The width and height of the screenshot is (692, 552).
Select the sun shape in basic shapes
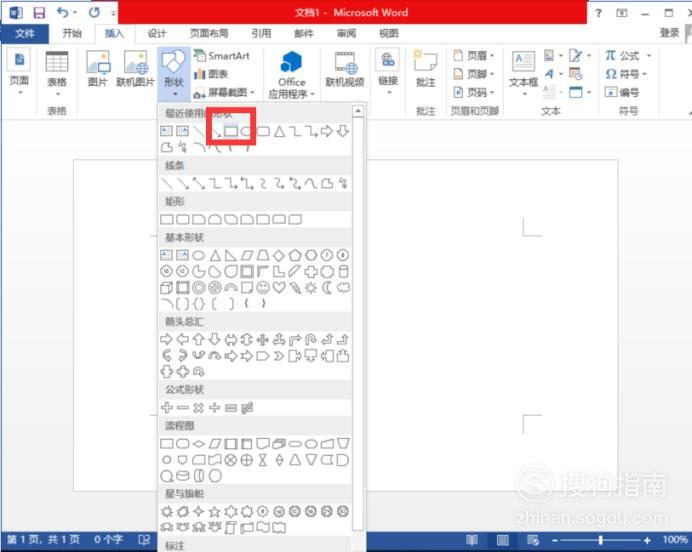311,288
